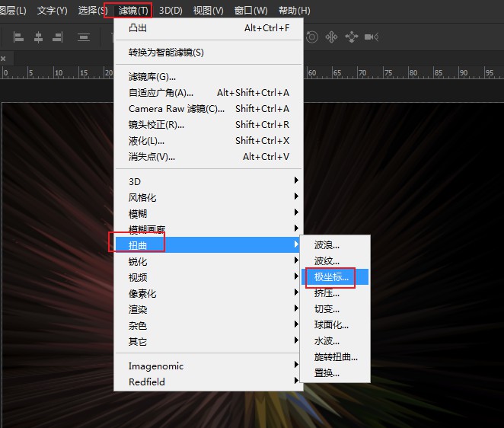The width and height of the screenshot is (504, 428).
Task: Select 极坐标... polar coordinates filter
Action: pos(335,277)
